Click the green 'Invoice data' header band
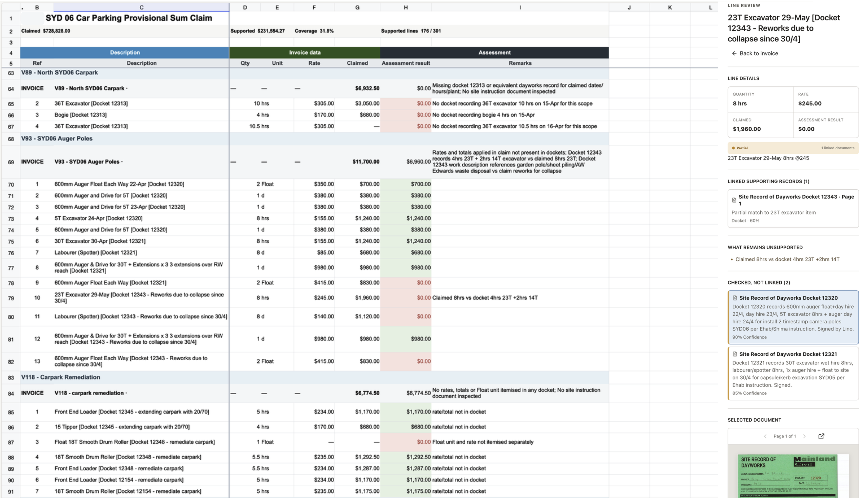 [x=305, y=53]
